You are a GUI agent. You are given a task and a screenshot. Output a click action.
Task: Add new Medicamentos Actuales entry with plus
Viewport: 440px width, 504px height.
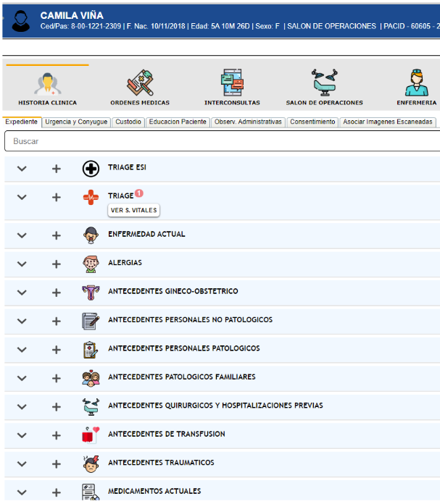pos(57,492)
